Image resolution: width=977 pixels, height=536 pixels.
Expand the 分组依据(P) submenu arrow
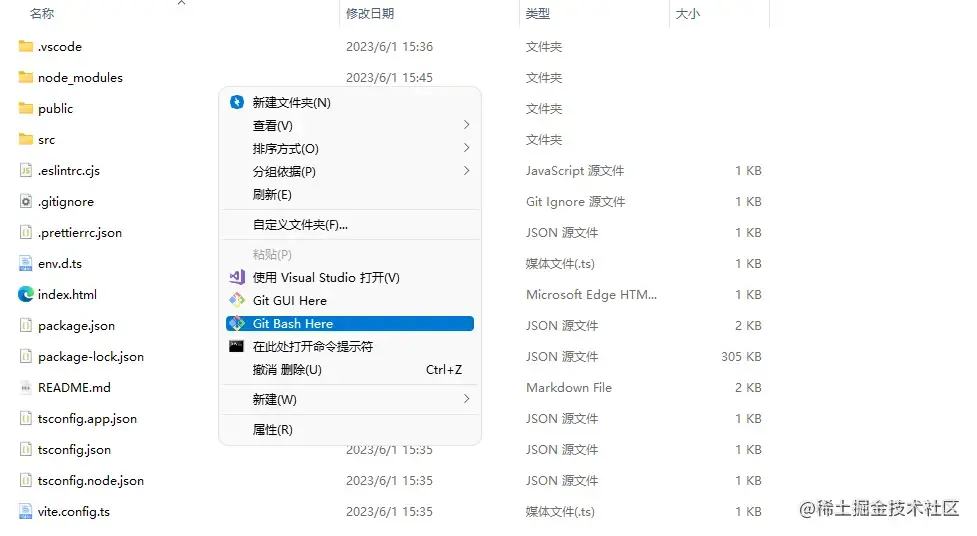467,171
